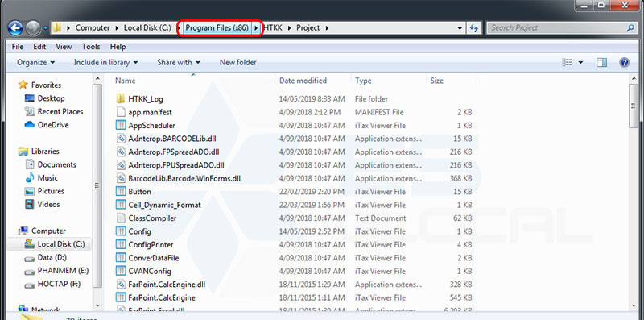Open the Tools menu
The width and height of the screenshot is (644, 320).
[x=91, y=47]
